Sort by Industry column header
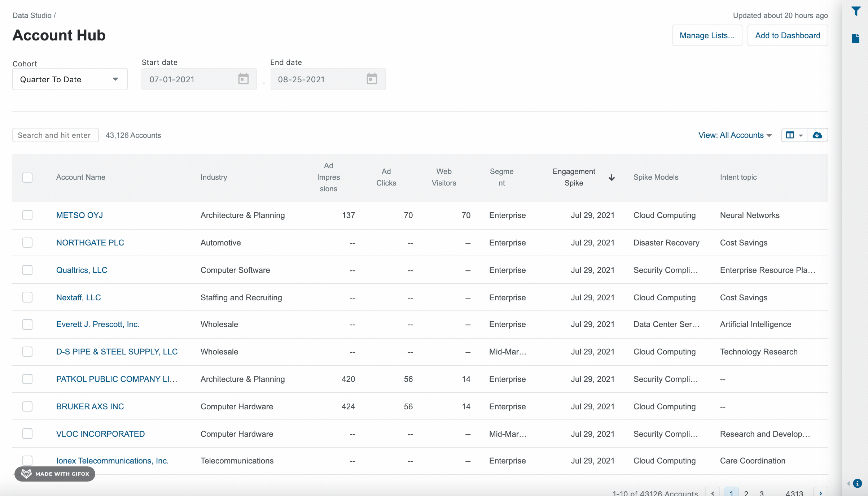 coord(214,177)
